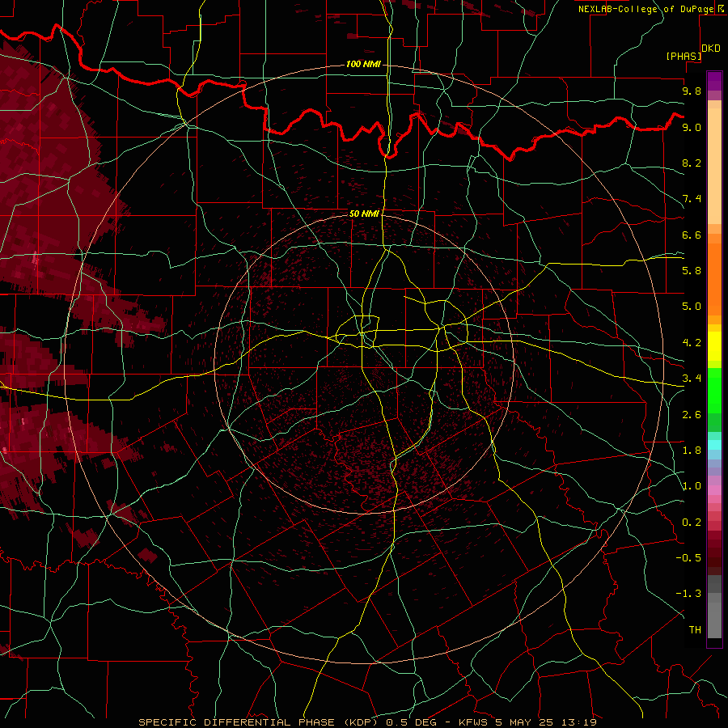This screenshot has width=728, height=728.
Task: Click the 50 NMI range ring label
Action: tap(364, 214)
